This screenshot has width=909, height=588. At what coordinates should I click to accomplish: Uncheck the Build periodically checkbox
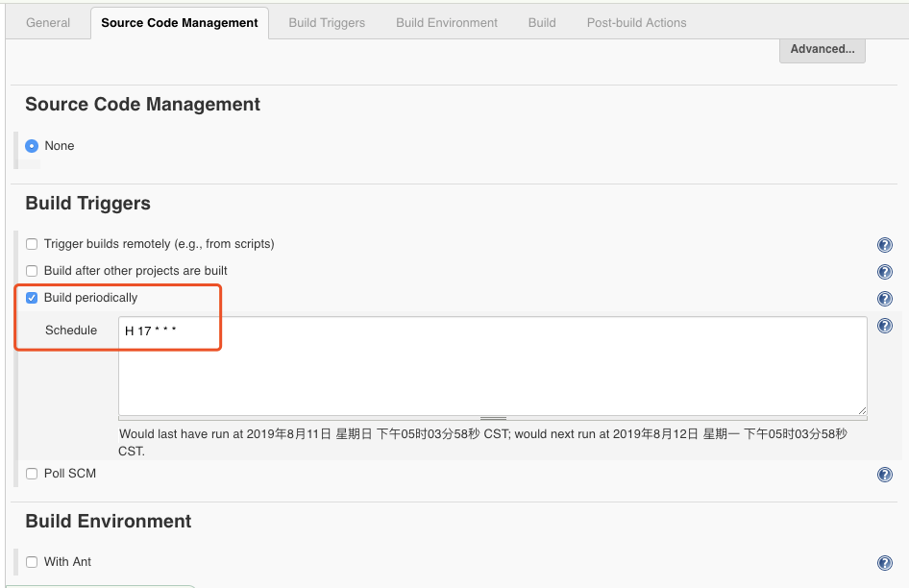point(32,298)
